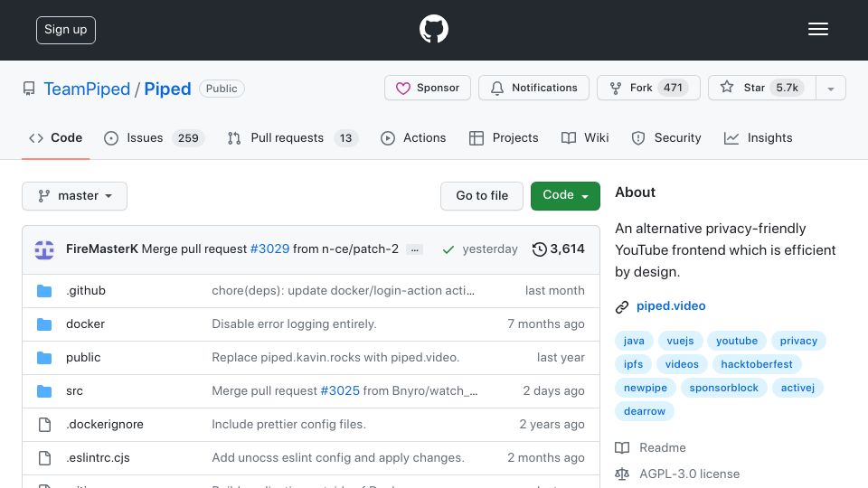Click the Sponsor button
The width and height of the screenshot is (868, 488).
coord(428,88)
